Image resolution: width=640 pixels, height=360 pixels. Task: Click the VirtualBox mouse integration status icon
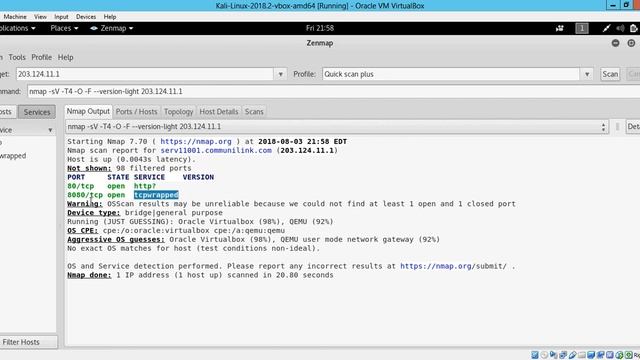pyautogui.click(x=619, y=355)
